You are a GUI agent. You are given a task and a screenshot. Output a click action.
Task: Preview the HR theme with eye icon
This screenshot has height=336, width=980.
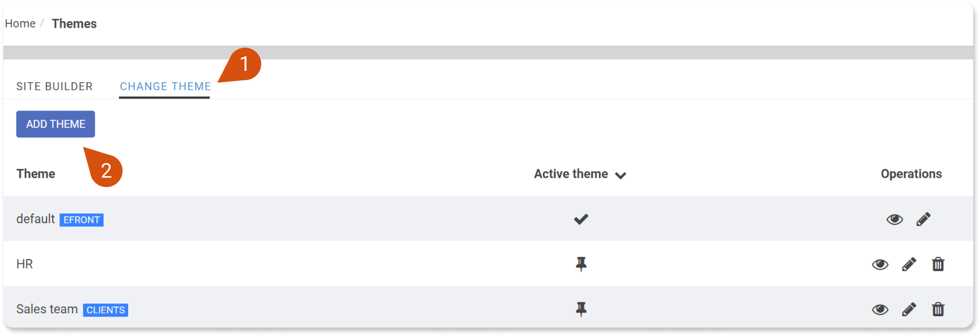pyautogui.click(x=880, y=264)
